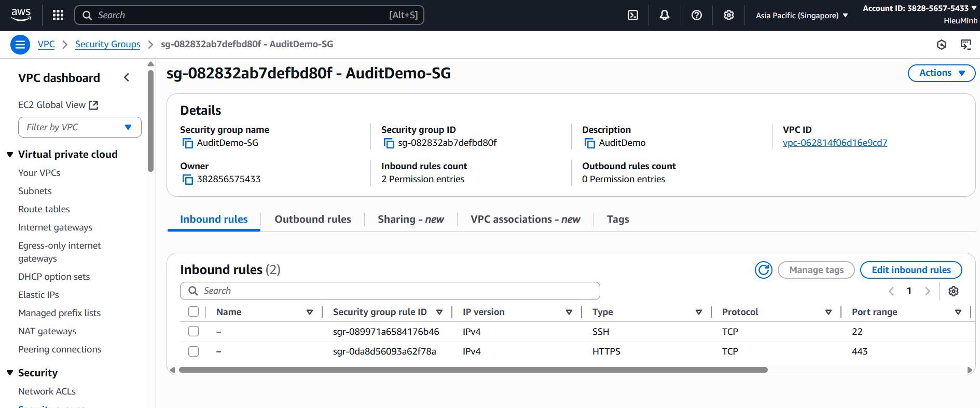Open NAT gateways in sidebar
Screen dimensions: 980x408
click(47, 331)
